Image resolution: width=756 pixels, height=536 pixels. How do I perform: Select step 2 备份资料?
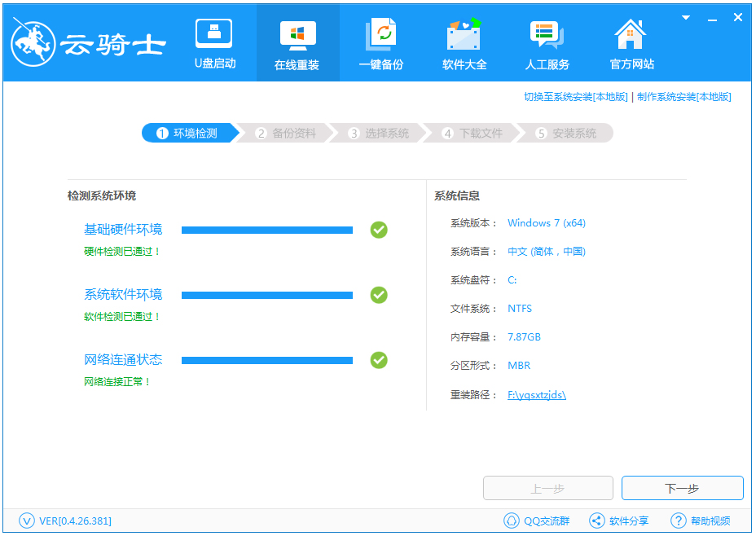(x=285, y=133)
